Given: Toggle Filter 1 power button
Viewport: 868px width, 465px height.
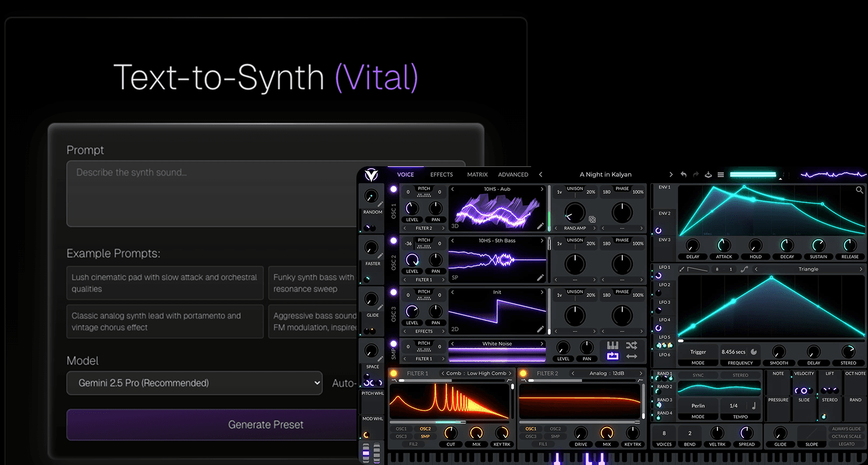Looking at the screenshot, I should pyautogui.click(x=394, y=373).
